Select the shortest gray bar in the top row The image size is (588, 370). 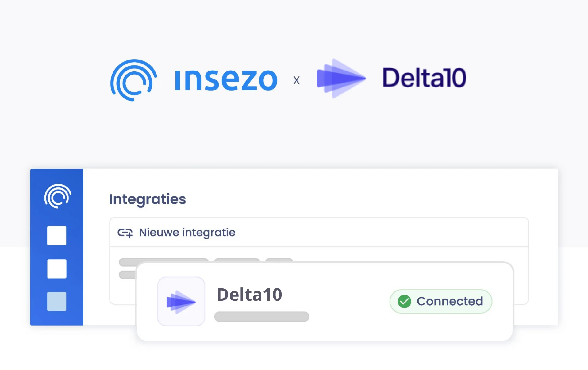(279, 260)
